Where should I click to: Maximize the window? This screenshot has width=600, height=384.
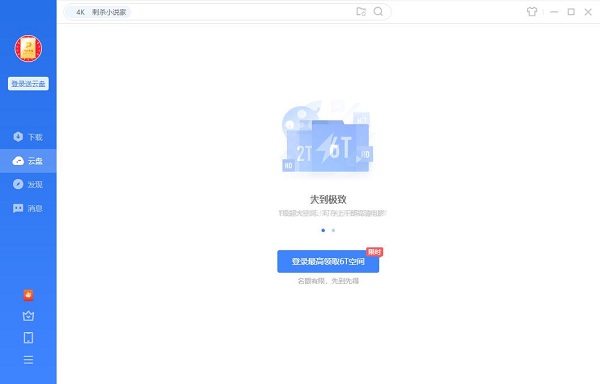[x=571, y=12]
